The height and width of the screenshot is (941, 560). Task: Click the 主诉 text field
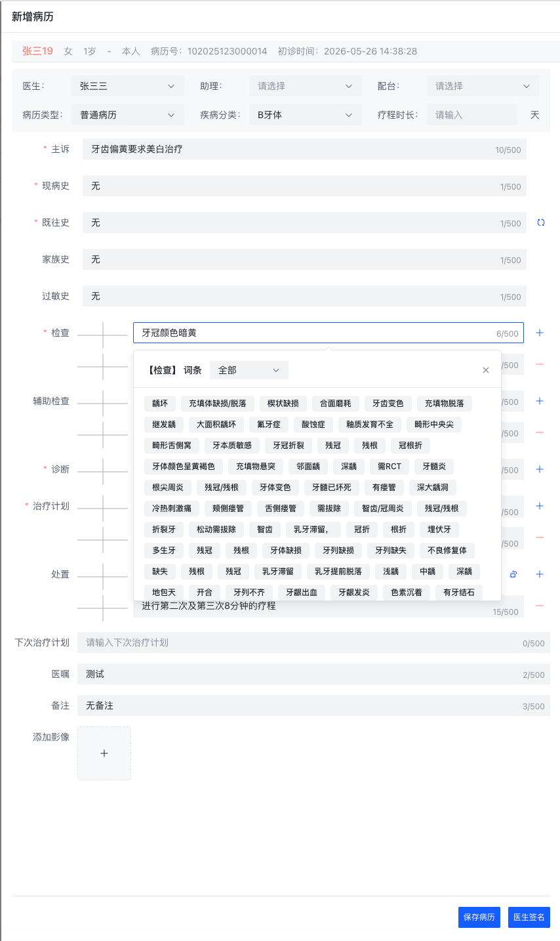coord(304,149)
